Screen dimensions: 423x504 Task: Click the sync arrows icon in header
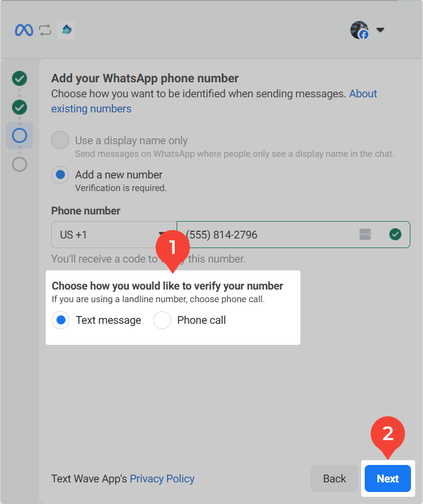(45, 30)
